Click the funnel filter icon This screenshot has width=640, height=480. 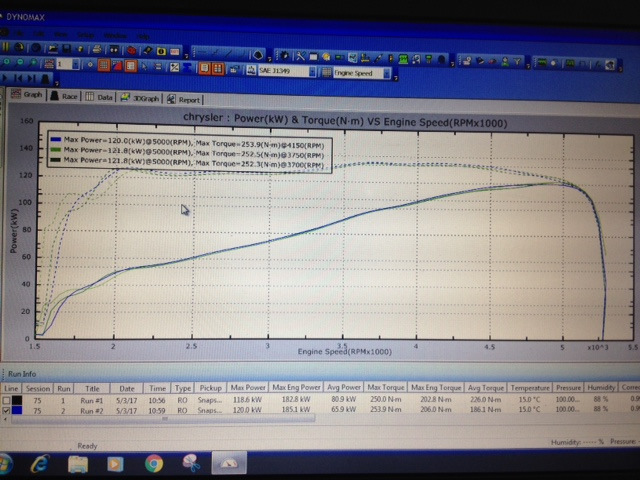517,62
